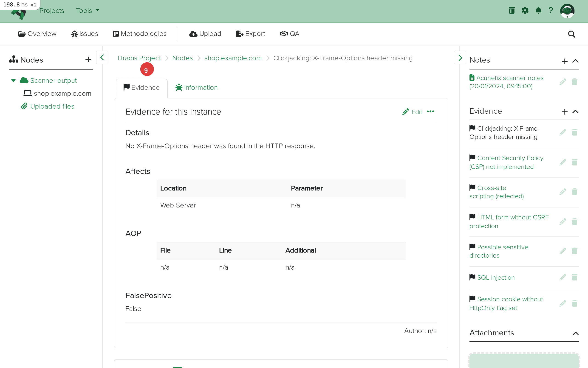This screenshot has width=588, height=368.
Task: Open the three-dots more actions menu
Action: (430, 112)
